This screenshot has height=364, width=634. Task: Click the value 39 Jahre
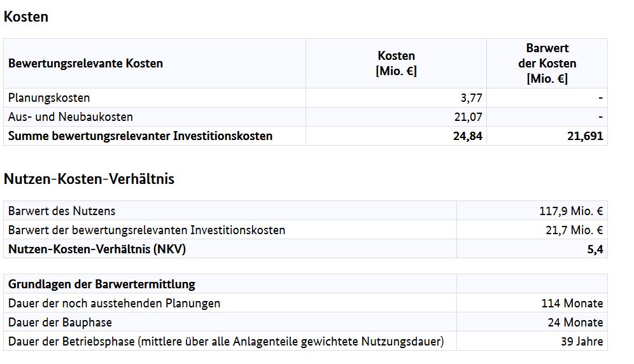[x=582, y=341]
